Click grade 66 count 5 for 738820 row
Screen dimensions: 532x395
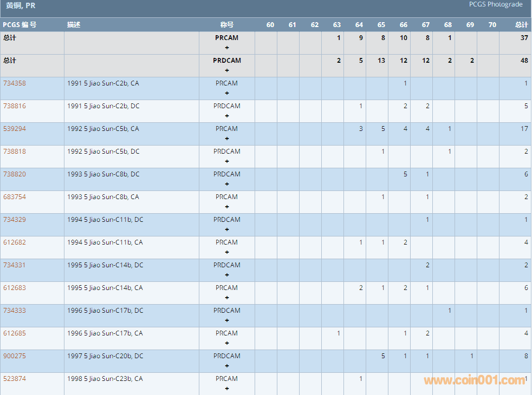pos(405,174)
